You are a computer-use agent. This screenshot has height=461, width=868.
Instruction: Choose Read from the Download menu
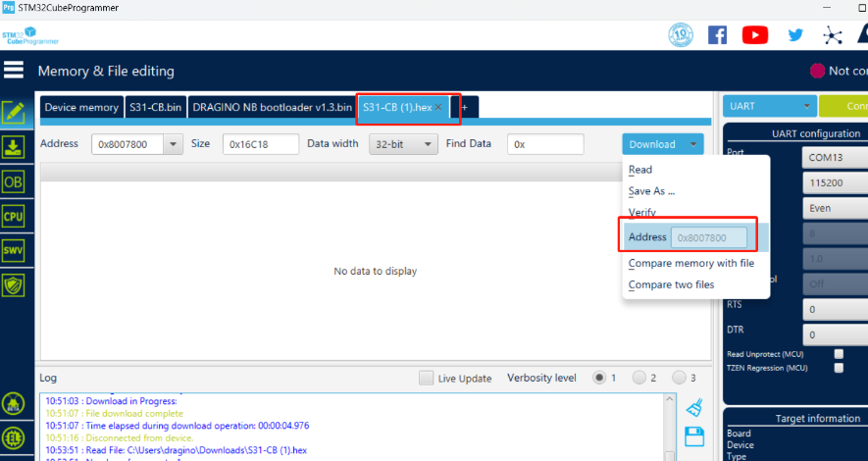(640, 170)
